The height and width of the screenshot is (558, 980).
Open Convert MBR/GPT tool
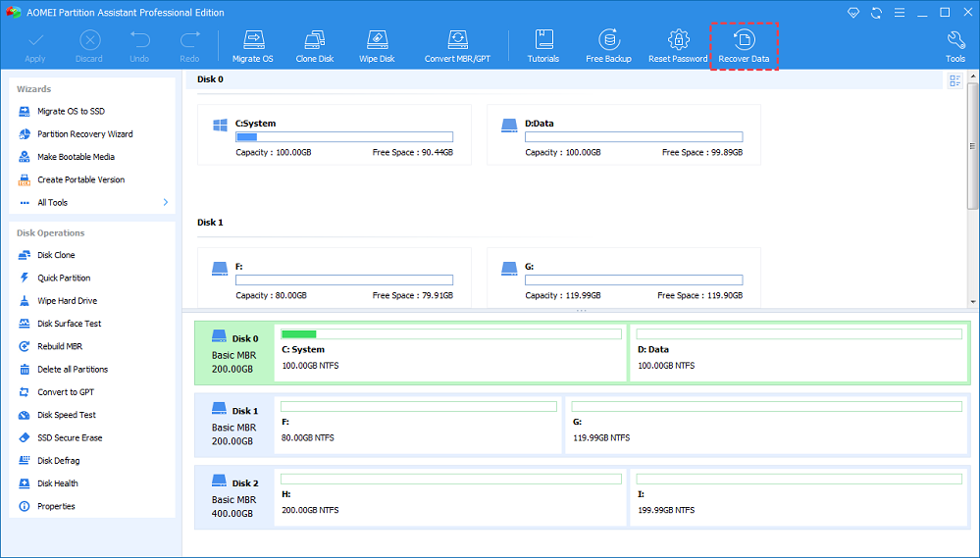click(457, 46)
